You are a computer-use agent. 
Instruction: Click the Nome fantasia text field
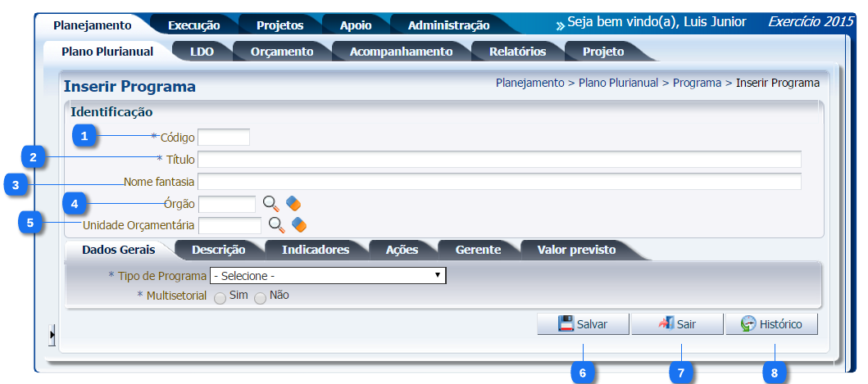click(x=498, y=181)
